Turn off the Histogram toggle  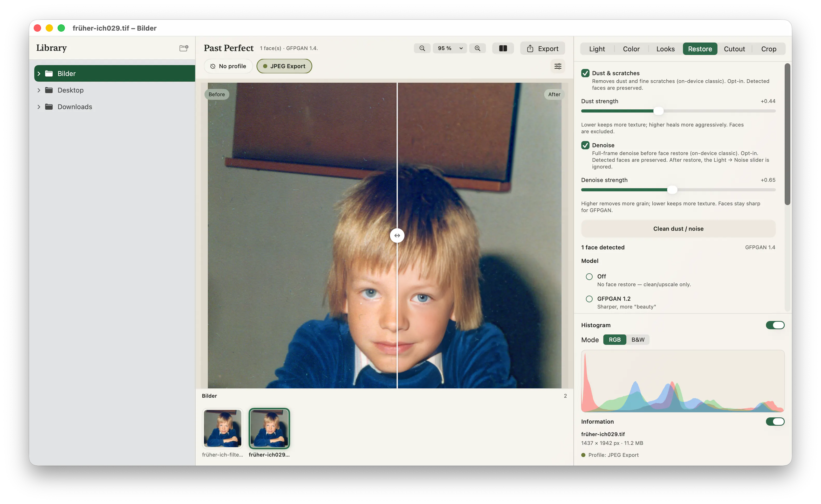[x=775, y=325]
